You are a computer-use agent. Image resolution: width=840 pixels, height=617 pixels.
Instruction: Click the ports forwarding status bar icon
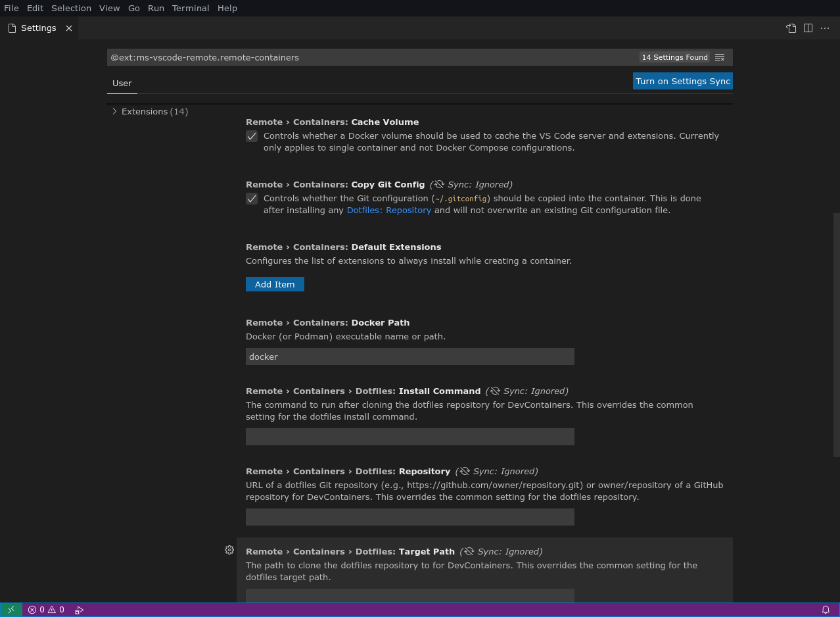tap(79, 610)
